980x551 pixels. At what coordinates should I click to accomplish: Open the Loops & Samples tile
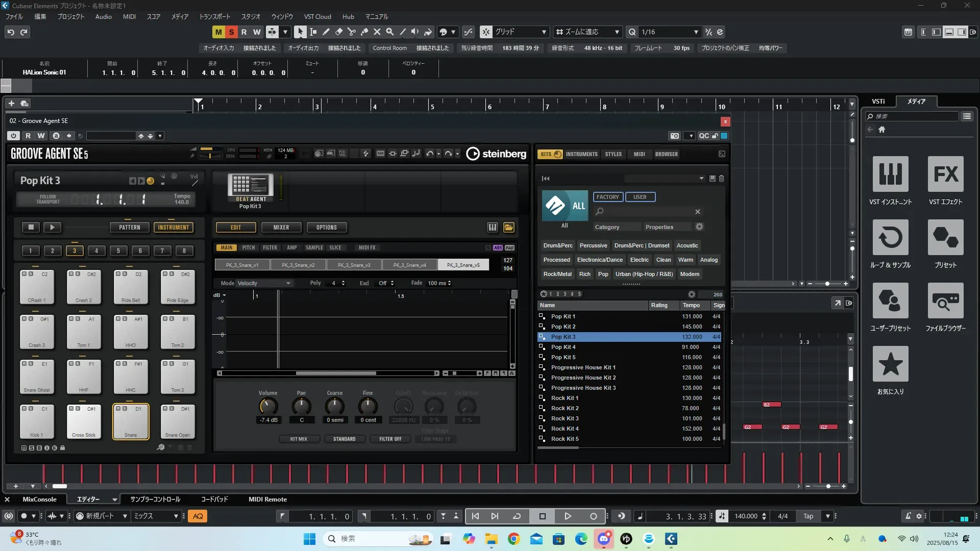(890, 238)
